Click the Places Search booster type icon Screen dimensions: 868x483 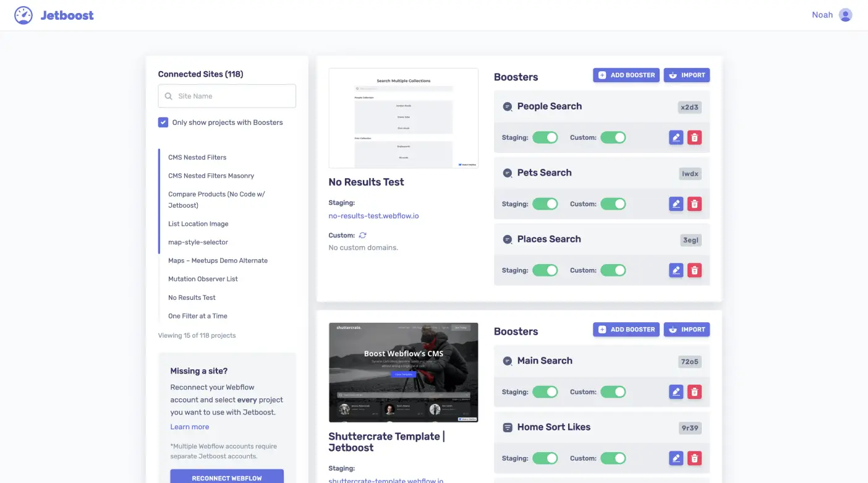tap(508, 239)
